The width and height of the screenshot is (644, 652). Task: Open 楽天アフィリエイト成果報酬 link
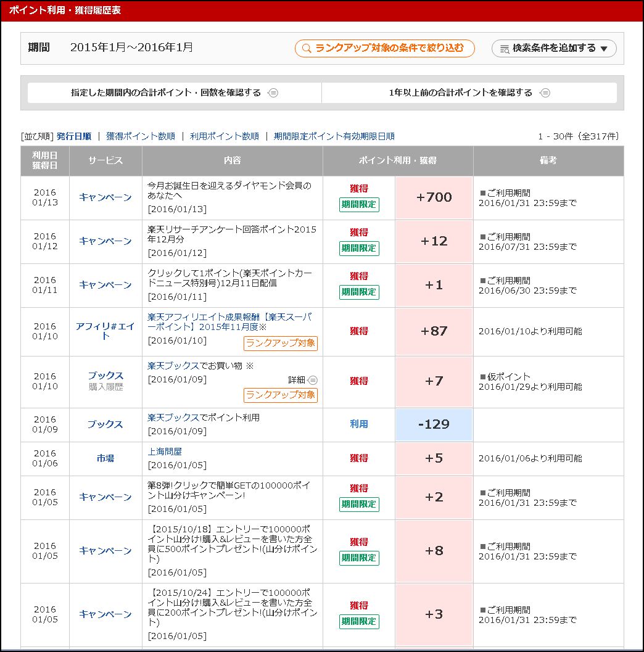(x=229, y=322)
